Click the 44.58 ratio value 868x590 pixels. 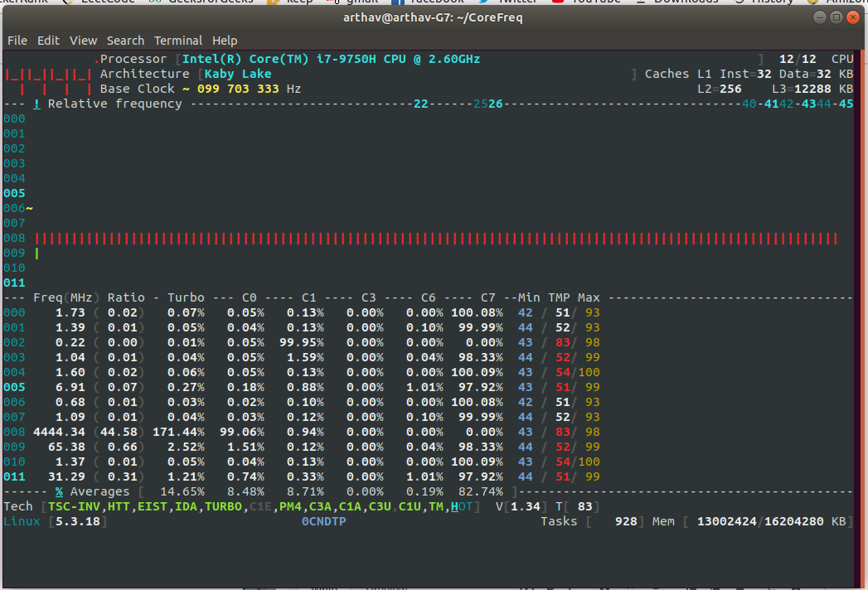(123, 432)
